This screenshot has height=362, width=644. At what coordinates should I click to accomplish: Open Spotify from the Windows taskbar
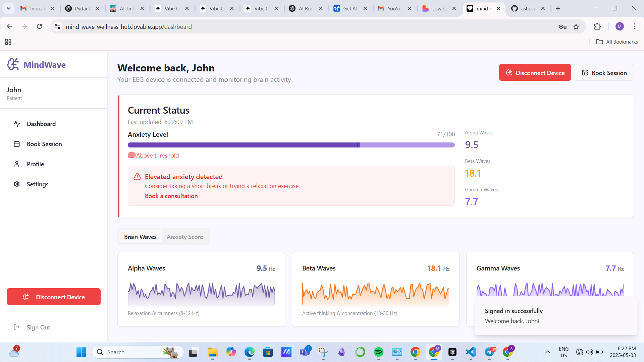(x=378, y=352)
